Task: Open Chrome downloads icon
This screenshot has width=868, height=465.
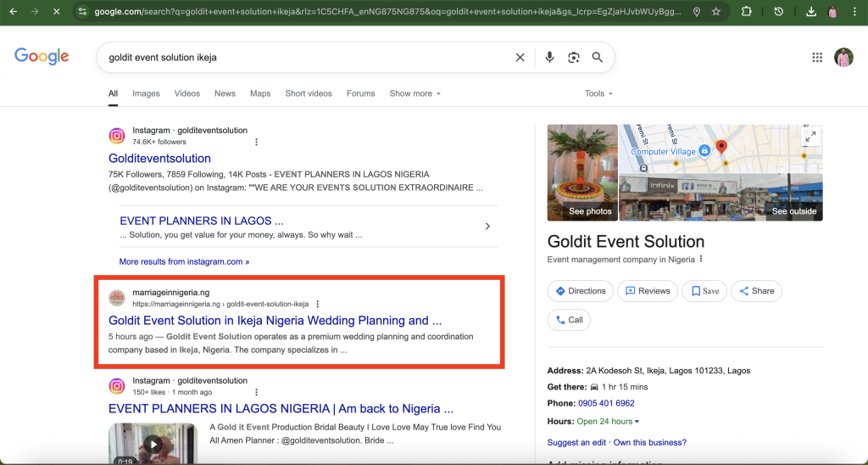Action: click(x=811, y=11)
